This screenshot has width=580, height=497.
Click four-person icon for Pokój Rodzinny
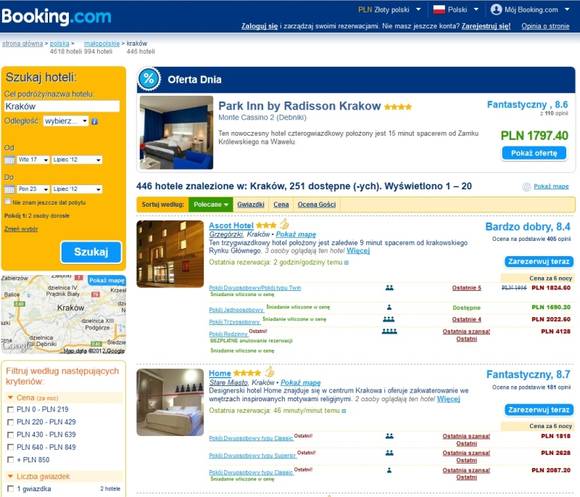389,331
